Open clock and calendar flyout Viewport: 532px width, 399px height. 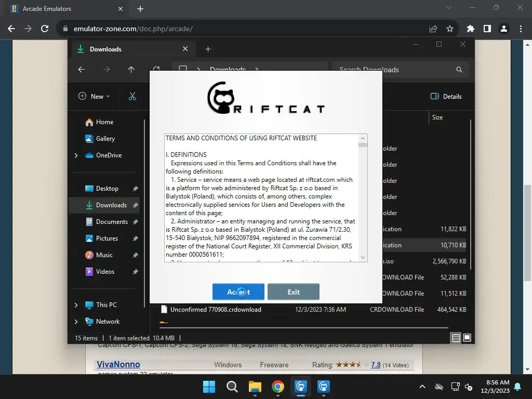pyautogui.click(x=495, y=387)
